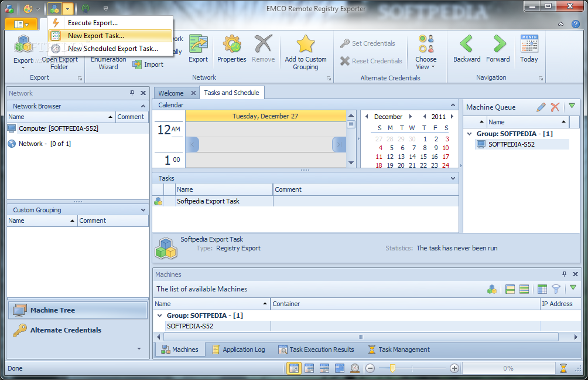Click Set Credentials

[x=368, y=43]
